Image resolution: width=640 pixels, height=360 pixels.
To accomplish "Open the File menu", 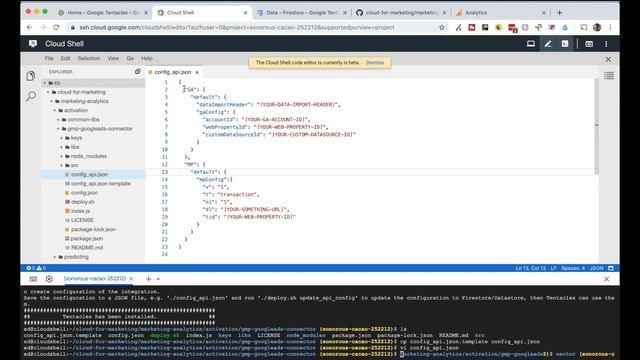I will pos(49,58).
